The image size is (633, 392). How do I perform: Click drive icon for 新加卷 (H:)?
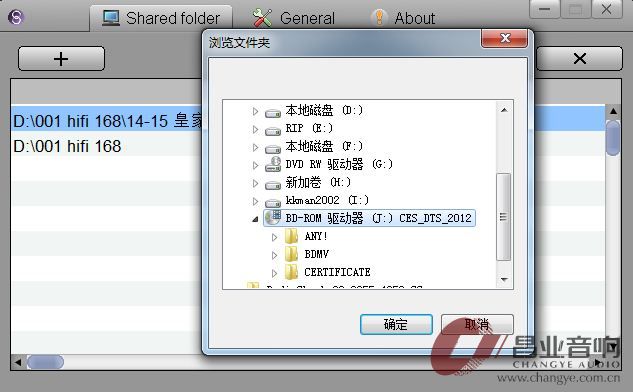(273, 185)
